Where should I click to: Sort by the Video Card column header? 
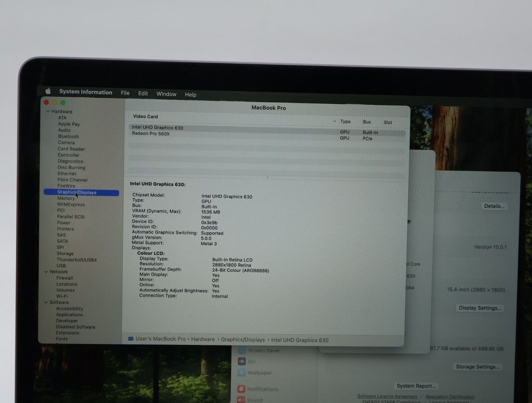(145, 116)
